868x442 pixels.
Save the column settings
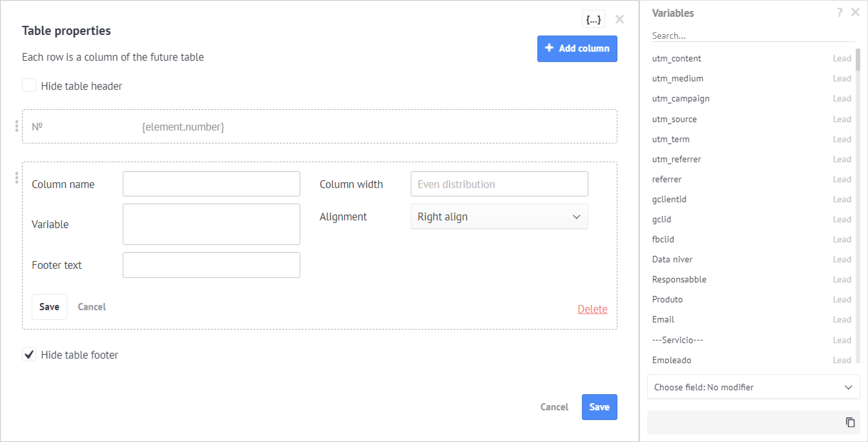pyautogui.click(x=49, y=307)
